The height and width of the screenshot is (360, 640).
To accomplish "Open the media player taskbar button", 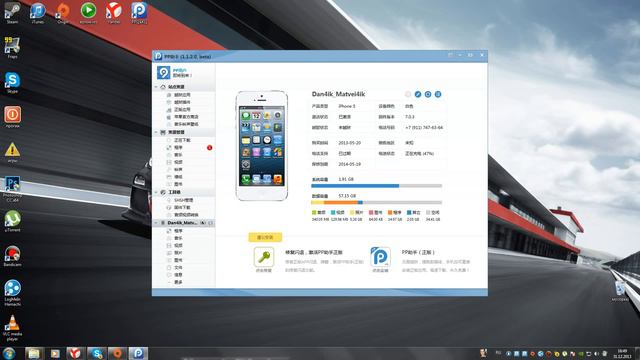I will pyautogui.click(x=55, y=353).
